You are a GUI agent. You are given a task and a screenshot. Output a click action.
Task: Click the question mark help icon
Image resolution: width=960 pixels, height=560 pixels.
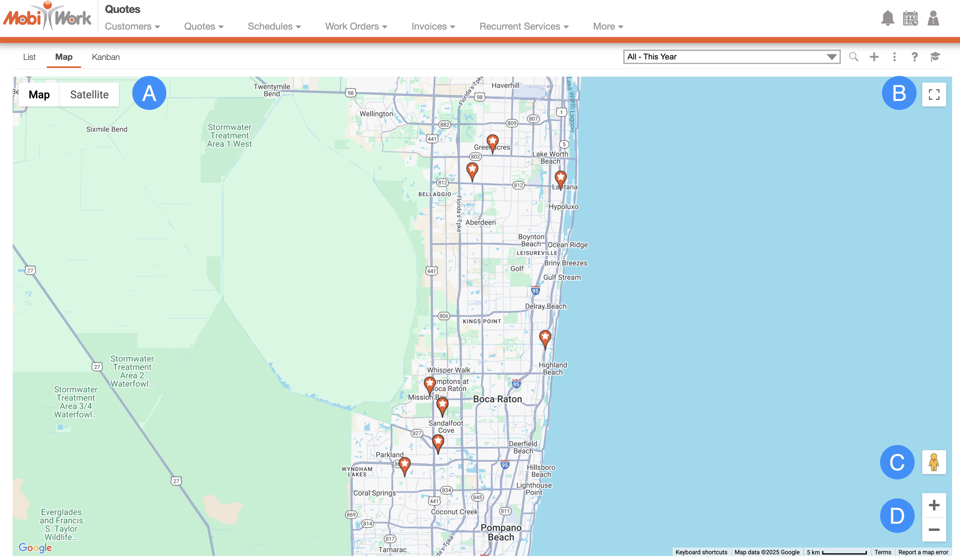click(x=914, y=57)
